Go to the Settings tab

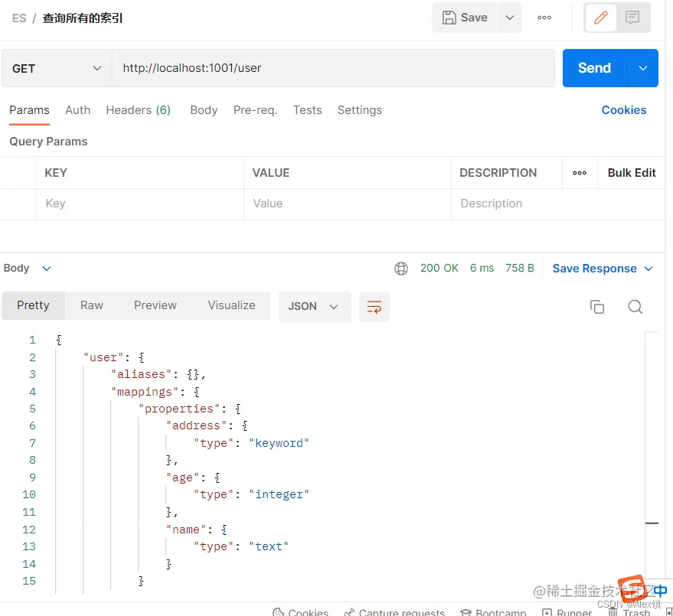pos(360,110)
